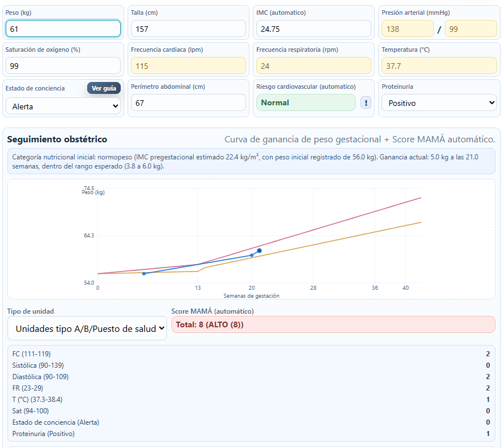The height and width of the screenshot is (448, 504).
Task: Click the Perímetro abdominal field
Action: [x=189, y=103]
